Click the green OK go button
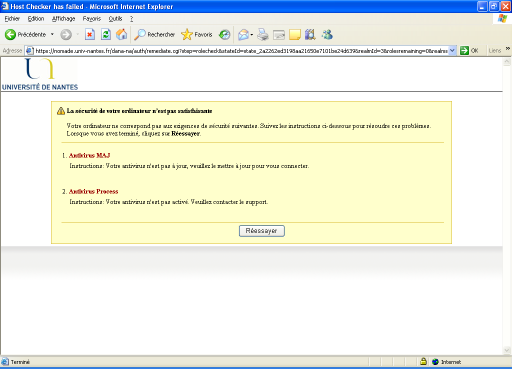The width and height of the screenshot is (512, 369). (x=469, y=51)
